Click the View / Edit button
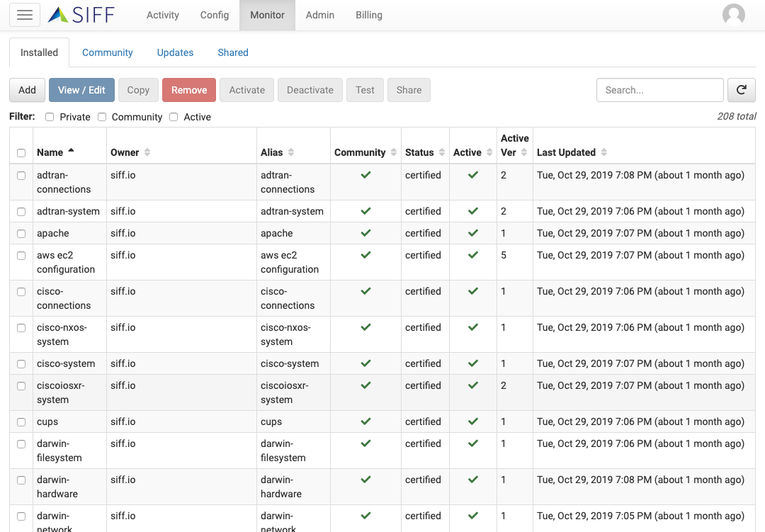 (x=81, y=90)
